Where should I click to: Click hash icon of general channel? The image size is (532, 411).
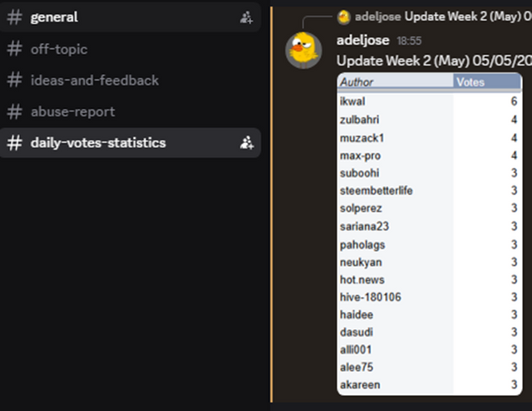tap(15, 17)
